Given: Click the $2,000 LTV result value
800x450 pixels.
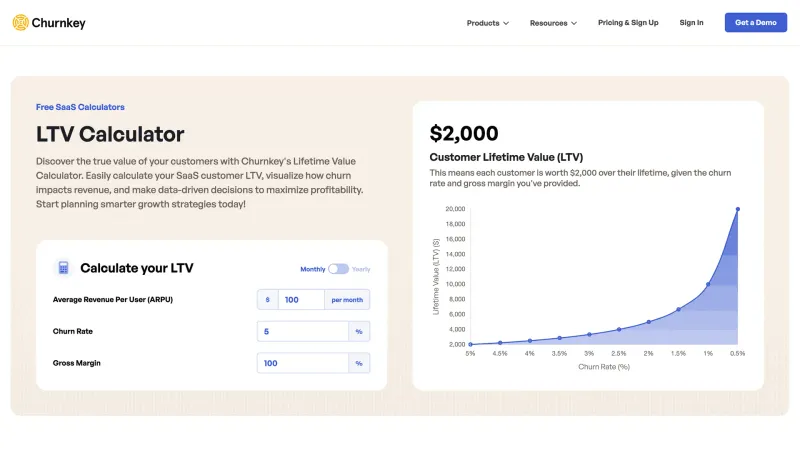Looking at the screenshot, I should tap(464, 134).
